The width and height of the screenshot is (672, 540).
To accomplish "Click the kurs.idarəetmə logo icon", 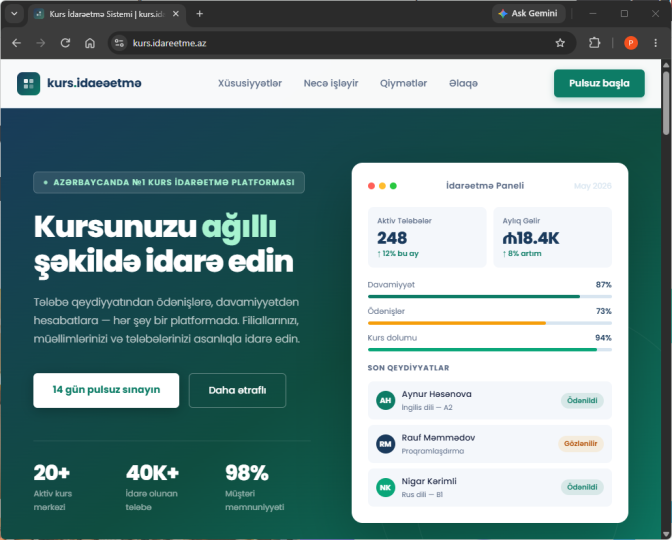I will coord(29,83).
